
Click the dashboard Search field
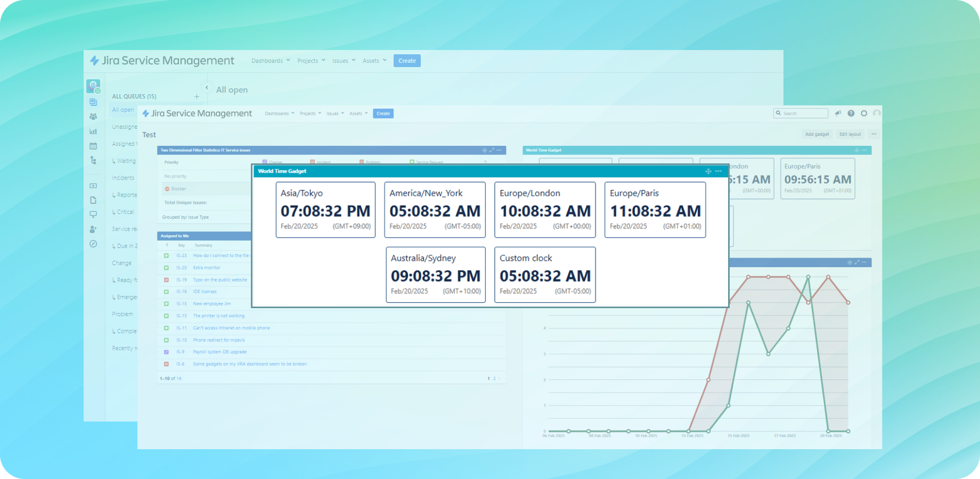801,113
